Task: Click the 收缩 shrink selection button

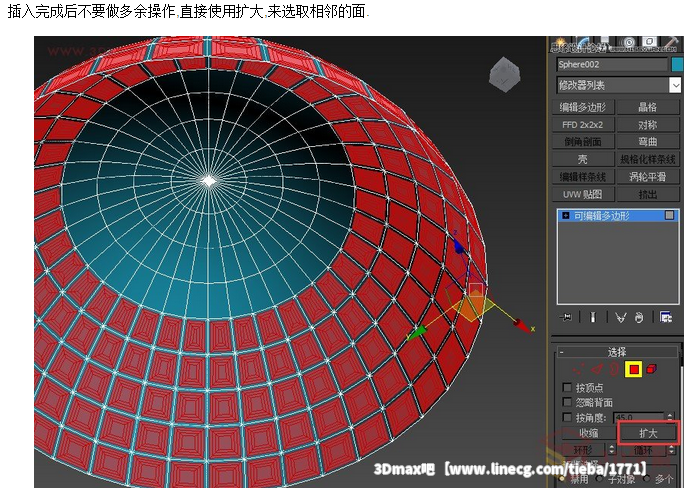Action: coord(588,433)
